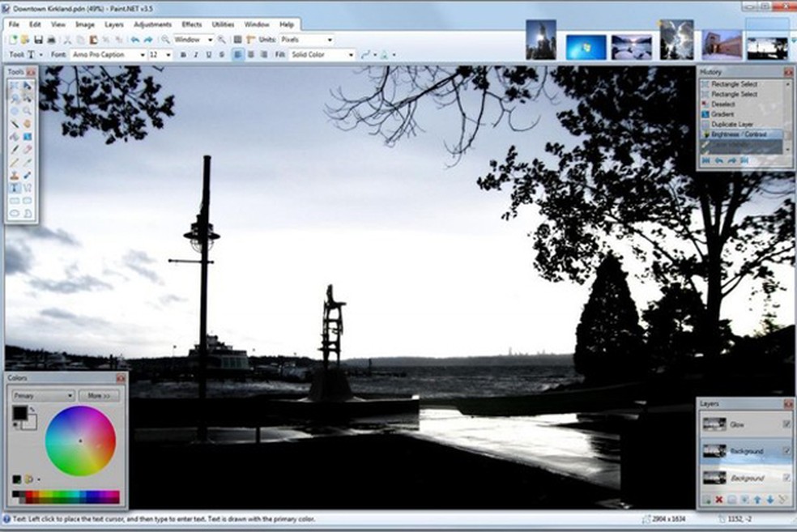797x532 pixels.
Task: Toggle Underline text formatting
Action: point(208,55)
